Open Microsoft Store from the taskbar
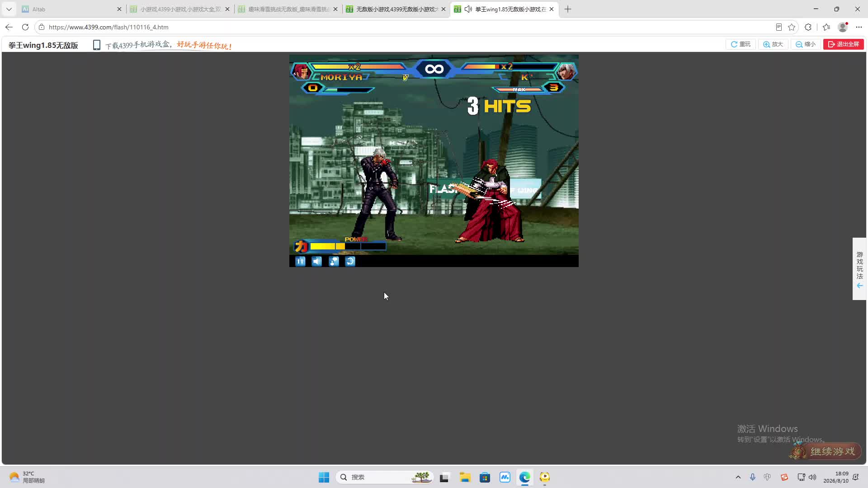868x488 pixels. [x=485, y=477]
